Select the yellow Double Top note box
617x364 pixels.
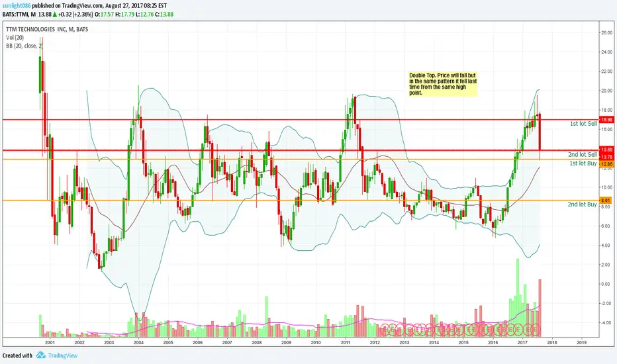point(443,84)
